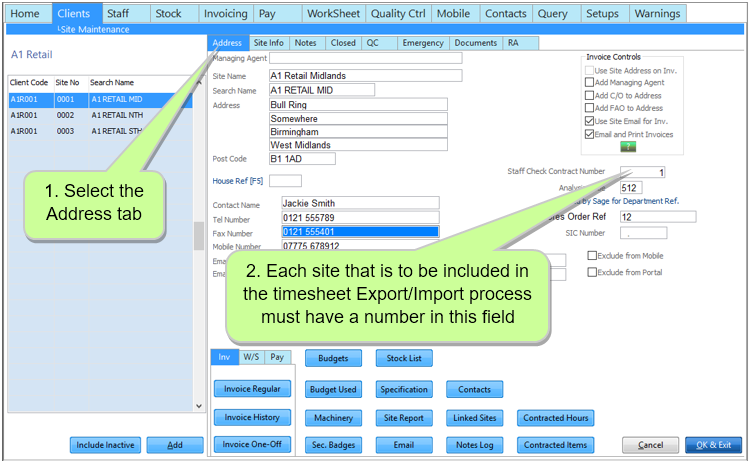Toggle Use Site Email for Inv.
The width and height of the screenshot is (751, 463).
[x=589, y=121]
